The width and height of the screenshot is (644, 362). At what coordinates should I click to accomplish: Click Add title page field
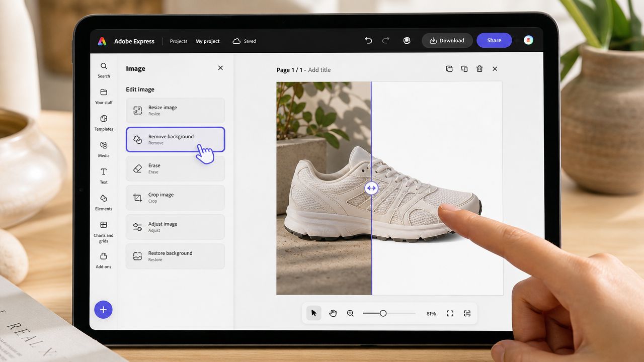(x=319, y=70)
